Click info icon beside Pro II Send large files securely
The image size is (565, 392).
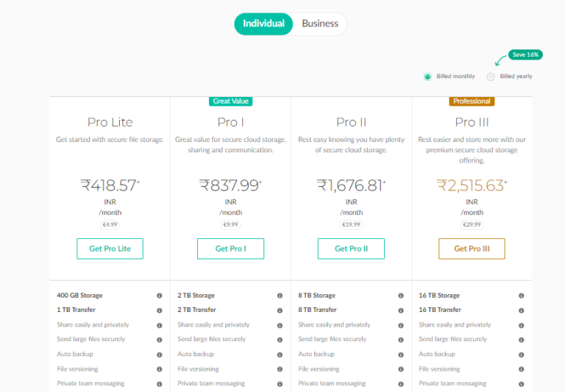(400, 340)
